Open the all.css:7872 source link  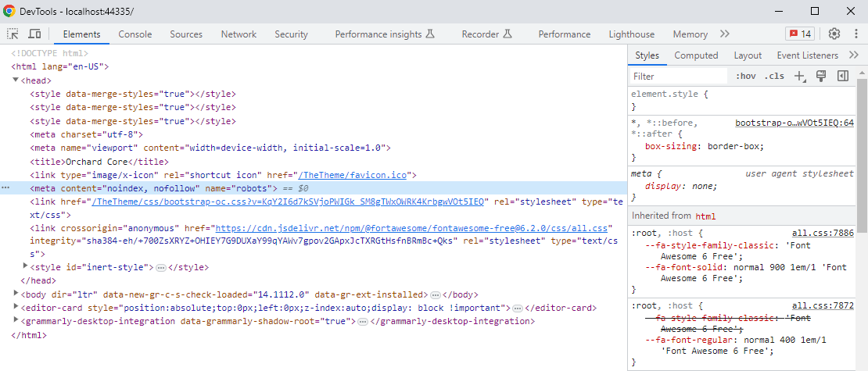pos(823,305)
